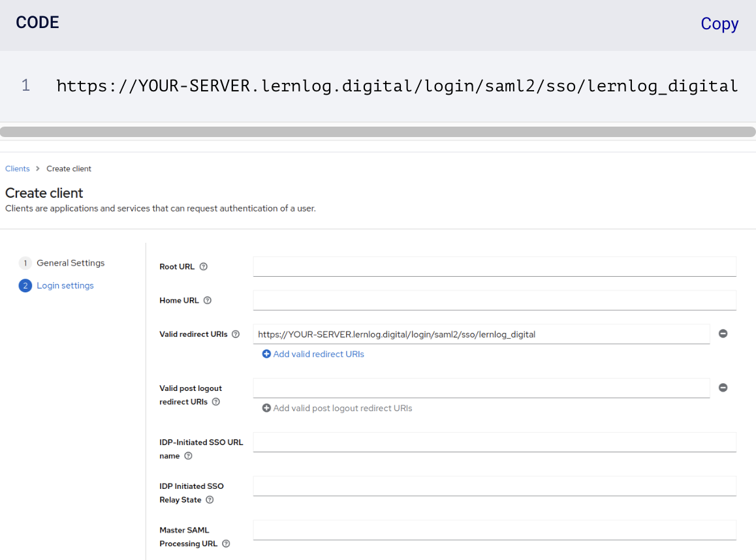
Task: Click the Valid redirect URIs text field
Action: [x=481, y=334]
